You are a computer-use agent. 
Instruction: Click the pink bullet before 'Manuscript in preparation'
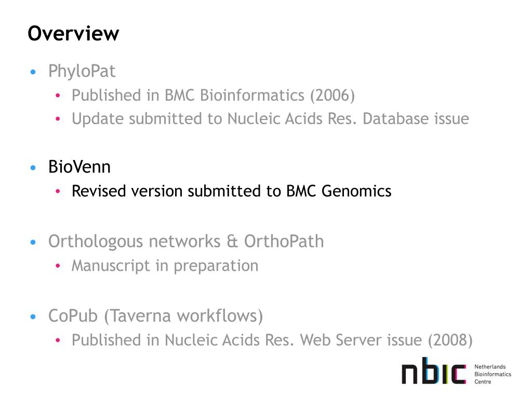[58, 266]
